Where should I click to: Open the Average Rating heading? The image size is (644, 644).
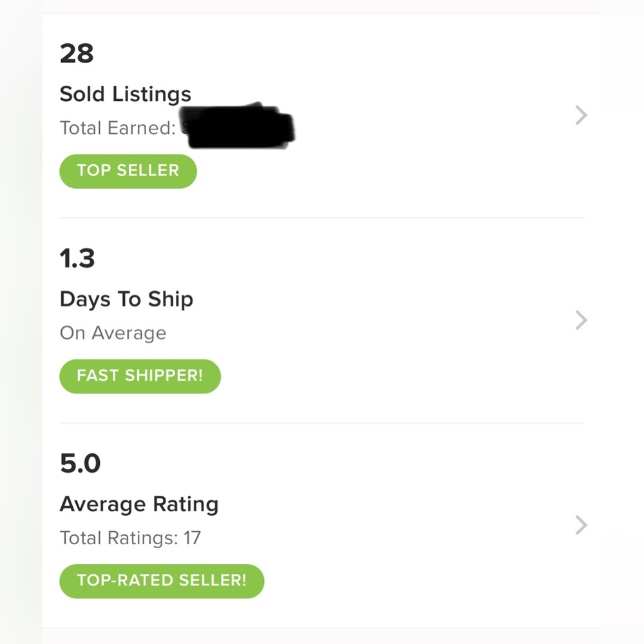tap(139, 504)
